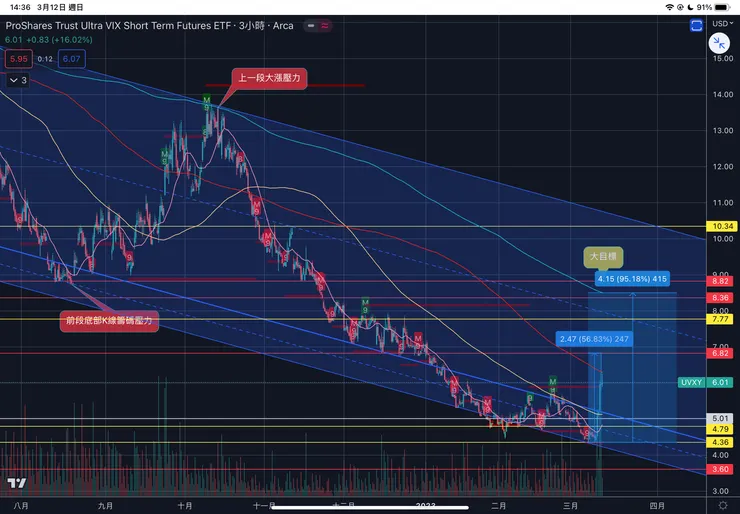Click the 三月 label on time axis

pyautogui.click(x=571, y=506)
